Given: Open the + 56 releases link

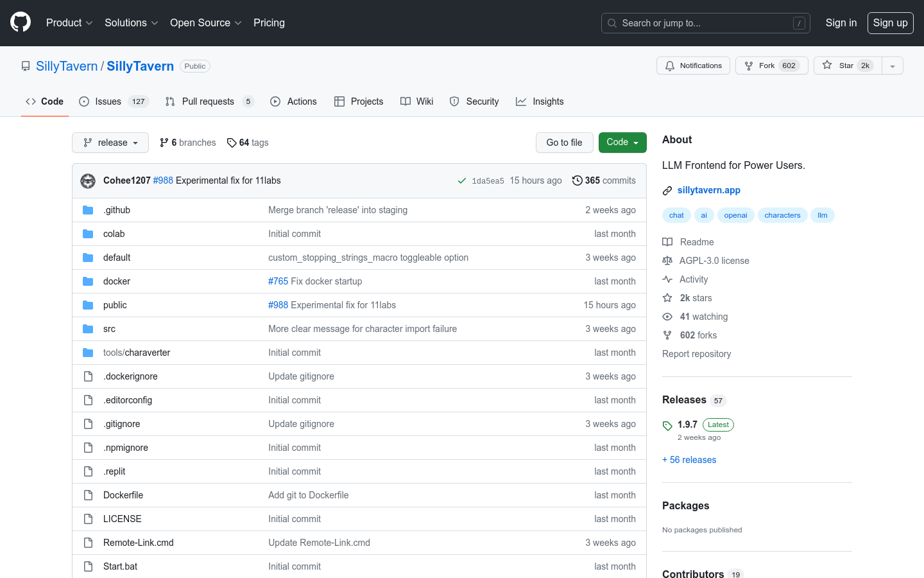Looking at the screenshot, I should tap(689, 460).
